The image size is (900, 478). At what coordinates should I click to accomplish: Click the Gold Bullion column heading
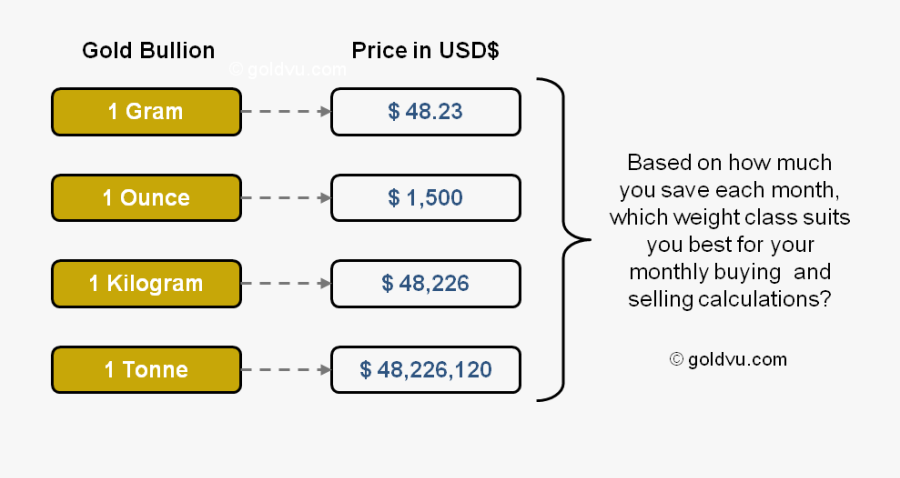[148, 50]
